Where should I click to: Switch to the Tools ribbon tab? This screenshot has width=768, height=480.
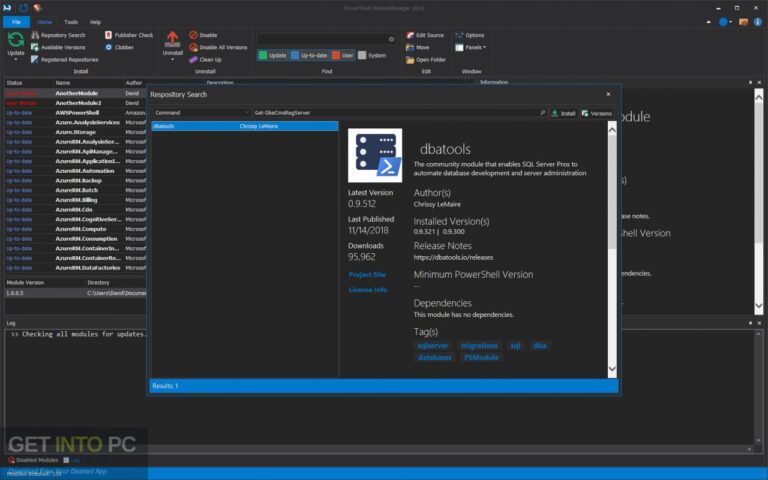(71, 22)
